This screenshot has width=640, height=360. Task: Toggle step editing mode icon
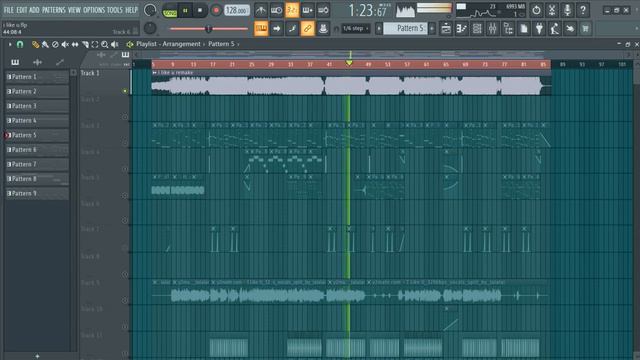point(292,29)
